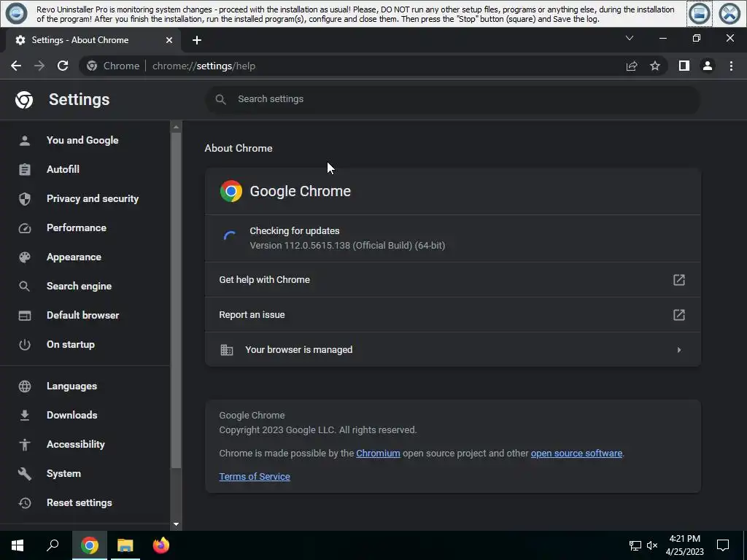The image size is (747, 560).
Task: Open File Explorer from the taskbar
Action: click(125, 545)
